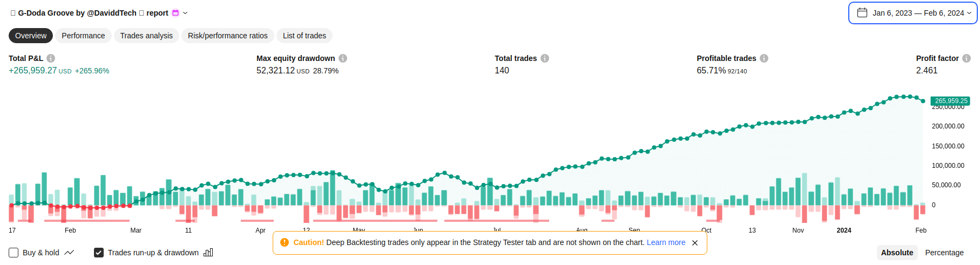The width and height of the screenshot is (980, 265).
Task: Switch chart to Percentage mode
Action: 944,253
